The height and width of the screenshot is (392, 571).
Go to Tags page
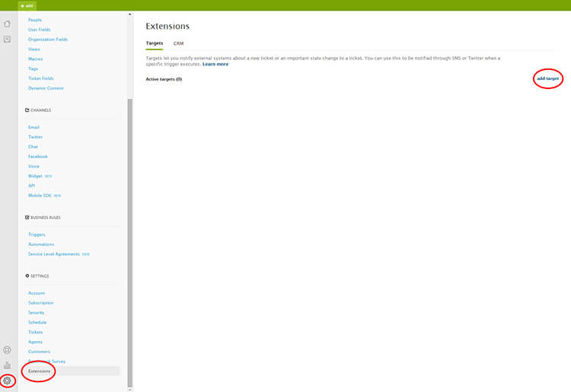pyautogui.click(x=33, y=69)
